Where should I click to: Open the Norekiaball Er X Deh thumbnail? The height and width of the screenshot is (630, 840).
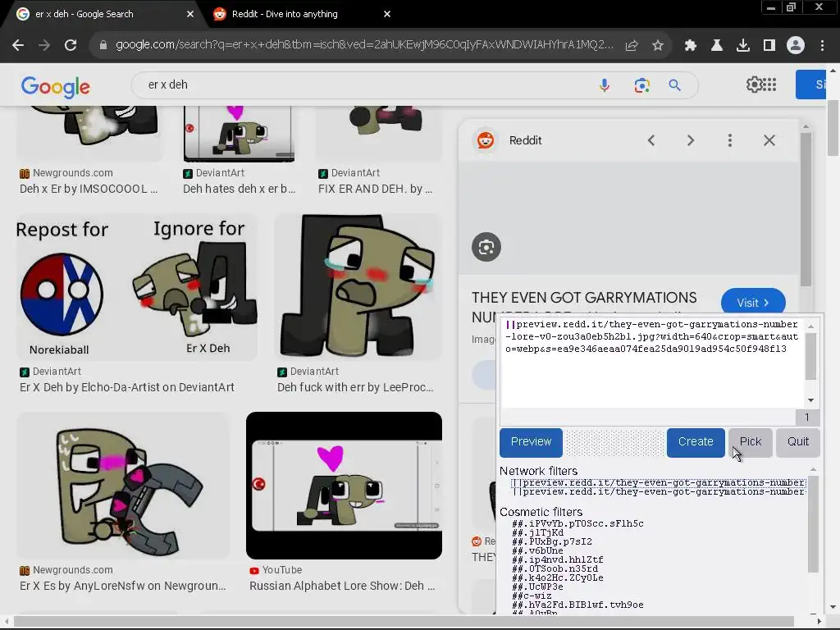[x=137, y=287]
